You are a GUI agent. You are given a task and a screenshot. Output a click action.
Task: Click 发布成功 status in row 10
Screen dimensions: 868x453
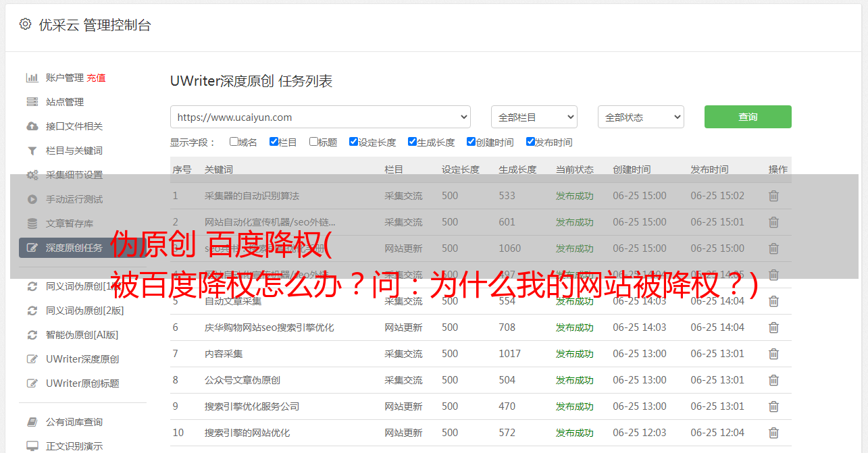[575, 433]
